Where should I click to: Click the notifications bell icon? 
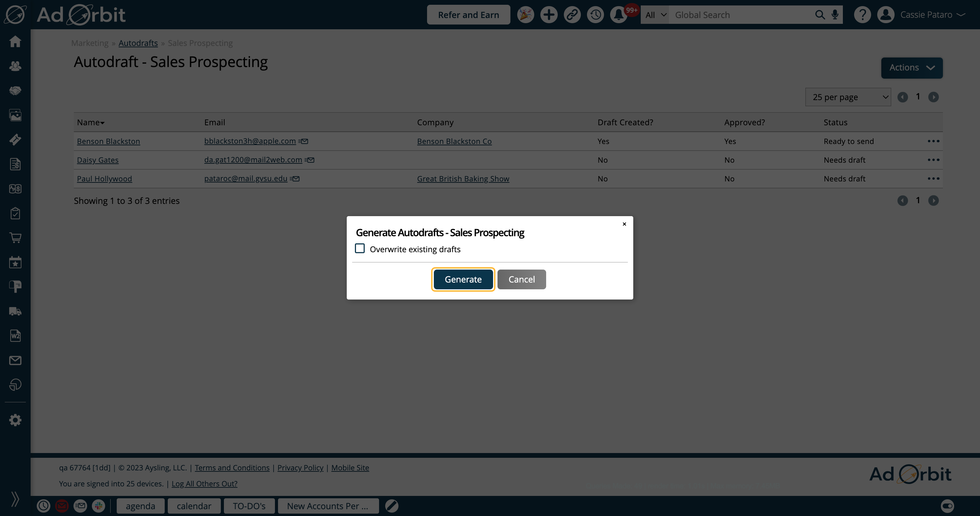[619, 15]
